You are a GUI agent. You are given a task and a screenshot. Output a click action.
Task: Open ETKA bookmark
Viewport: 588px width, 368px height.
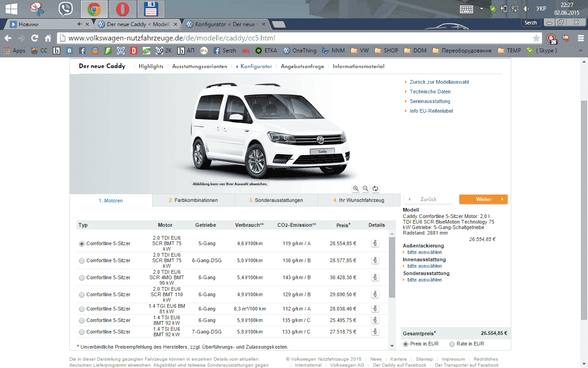[x=266, y=51]
